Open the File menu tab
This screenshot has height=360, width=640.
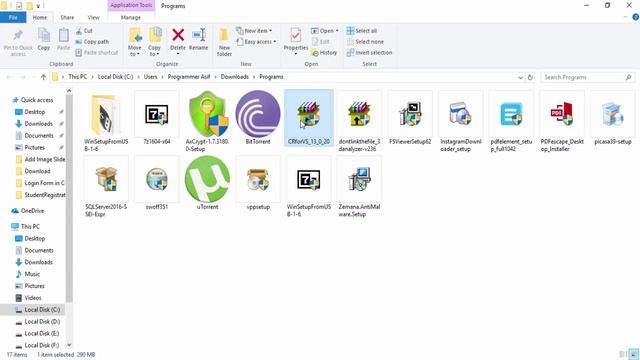(x=13, y=17)
